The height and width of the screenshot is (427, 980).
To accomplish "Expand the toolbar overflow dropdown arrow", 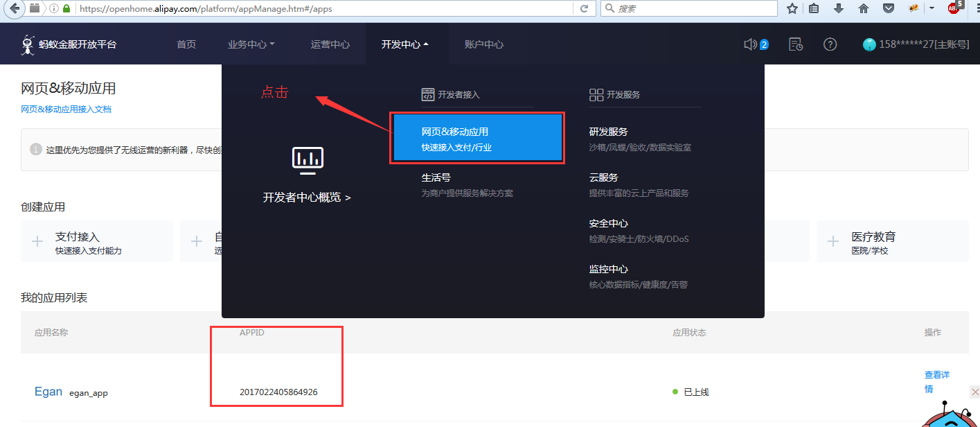I will (x=932, y=8).
